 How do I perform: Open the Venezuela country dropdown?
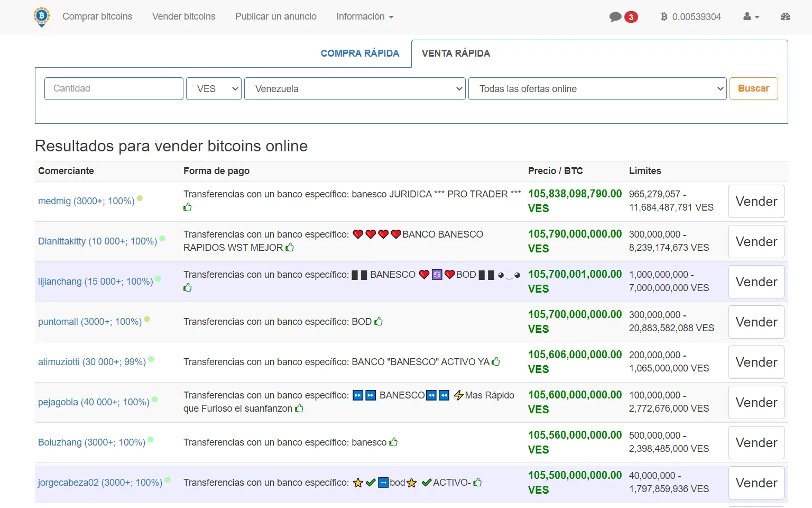[x=355, y=88]
